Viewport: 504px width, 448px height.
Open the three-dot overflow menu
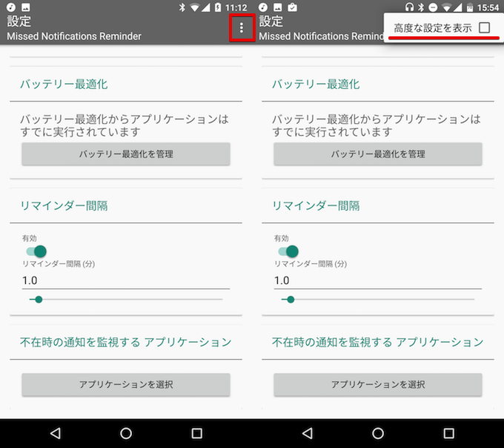[x=242, y=27]
